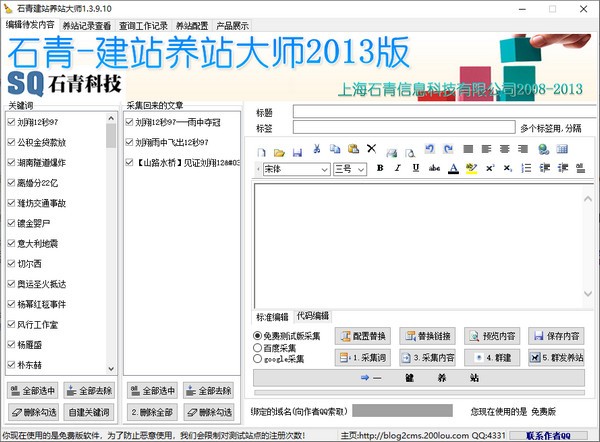Click the save floppy disk icon

[297, 153]
